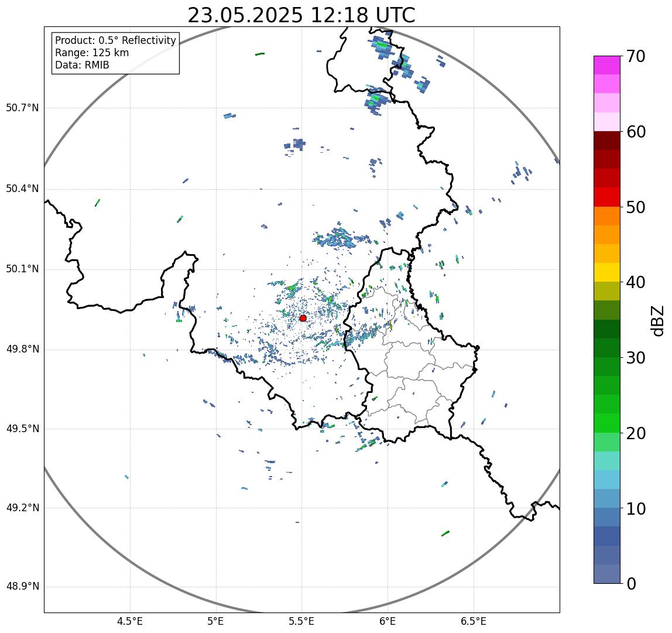Click the red radar site marker

pos(303,318)
